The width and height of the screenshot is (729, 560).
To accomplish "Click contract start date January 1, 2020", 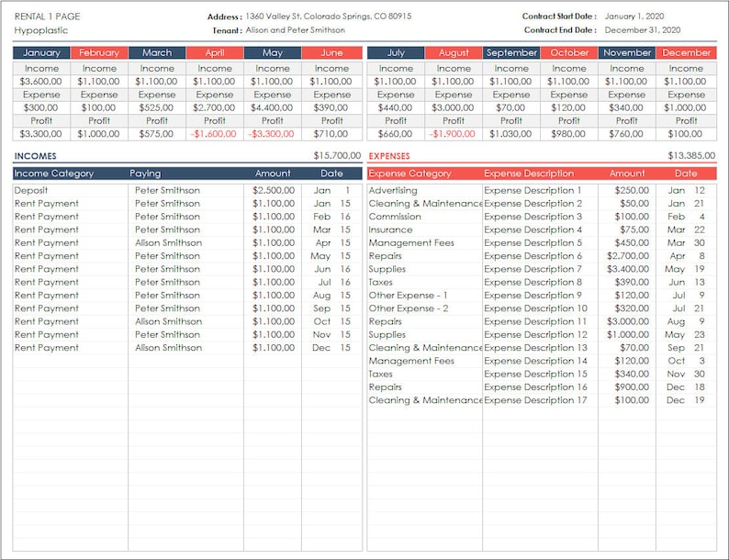I will pos(634,17).
